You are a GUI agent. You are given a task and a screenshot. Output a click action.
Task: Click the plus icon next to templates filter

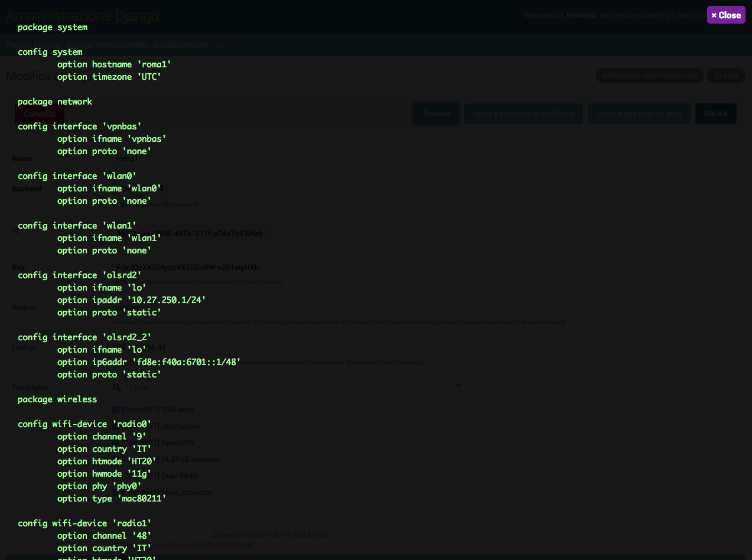click(x=458, y=385)
